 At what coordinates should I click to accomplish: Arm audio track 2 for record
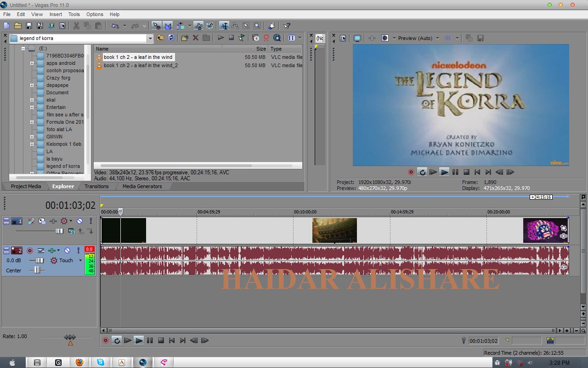tap(30, 251)
